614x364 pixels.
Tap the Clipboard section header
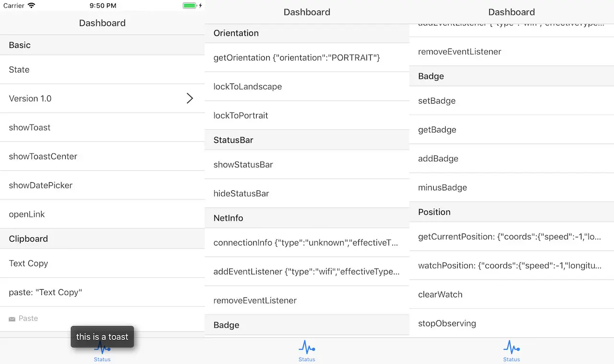(x=102, y=239)
